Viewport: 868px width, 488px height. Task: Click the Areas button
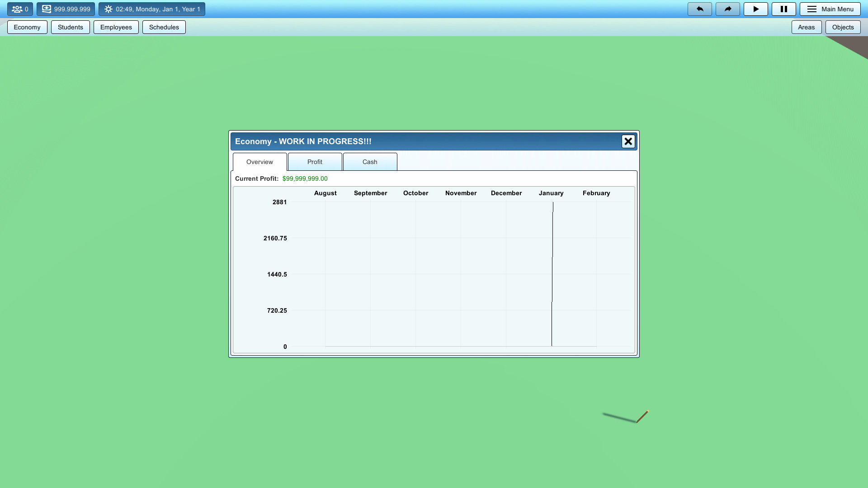(x=807, y=27)
